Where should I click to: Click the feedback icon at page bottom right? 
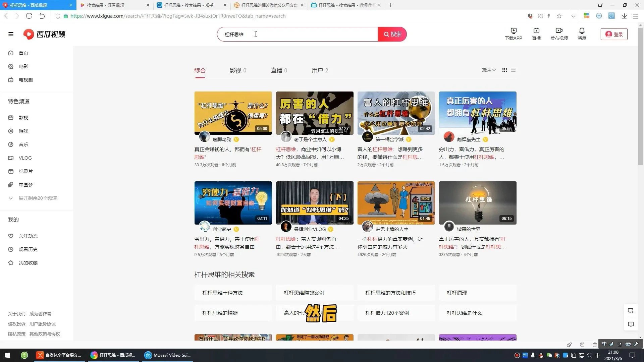pyautogui.click(x=631, y=324)
